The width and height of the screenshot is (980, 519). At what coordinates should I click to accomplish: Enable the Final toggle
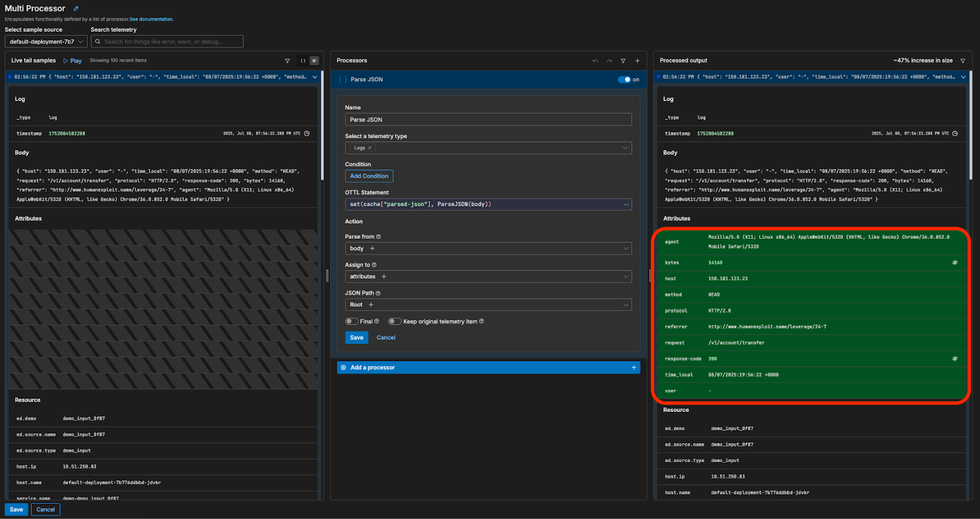pyautogui.click(x=352, y=321)
